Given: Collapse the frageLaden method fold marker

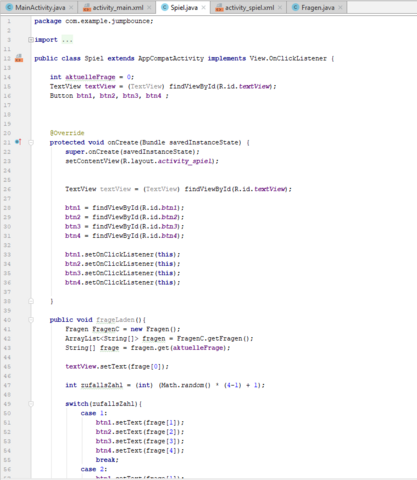Looking at the screenshot, I should coord(31,320).
